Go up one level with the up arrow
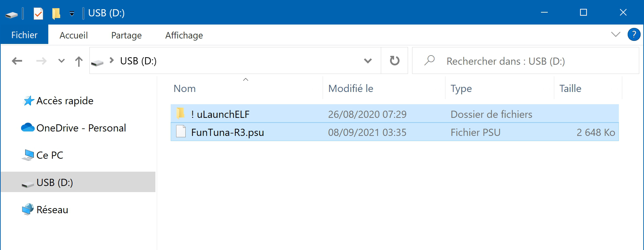Viewport: 644px width, 250px height. tap(79, 61)
